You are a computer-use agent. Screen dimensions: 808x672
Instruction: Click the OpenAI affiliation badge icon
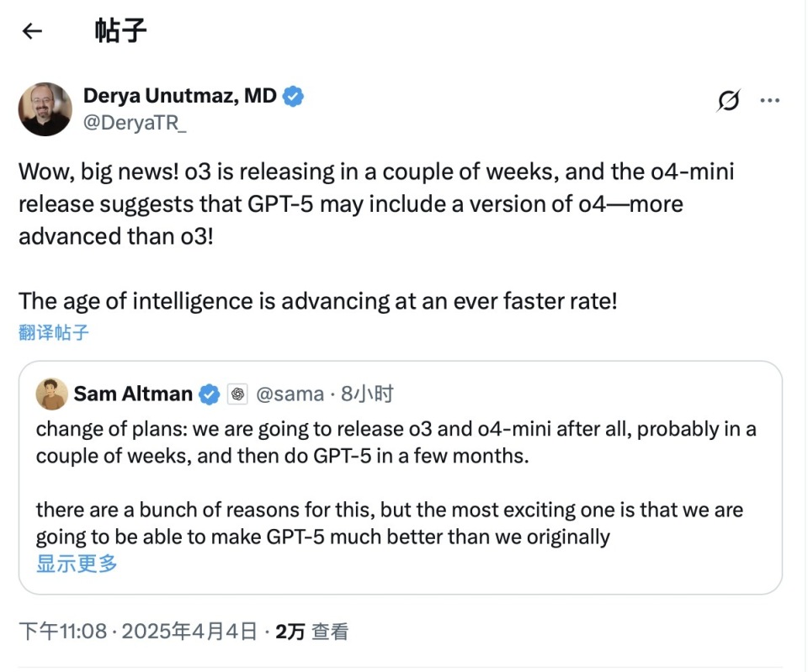237,394
